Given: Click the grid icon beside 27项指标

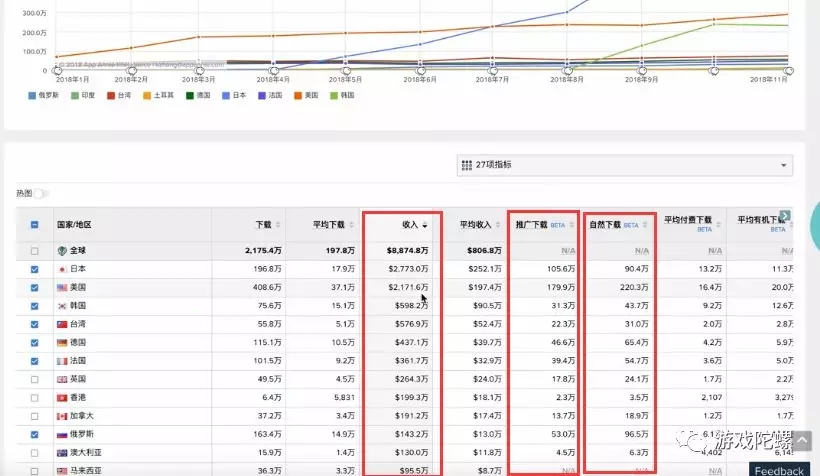Looking at the screenshot, I should click(x=465, y=165).
